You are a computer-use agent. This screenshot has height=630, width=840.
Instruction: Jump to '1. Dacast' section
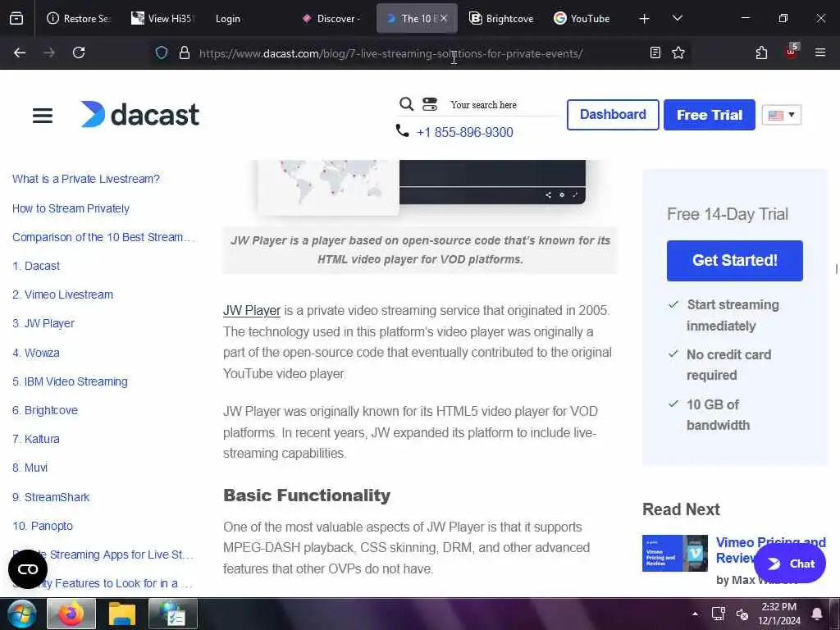36,267
